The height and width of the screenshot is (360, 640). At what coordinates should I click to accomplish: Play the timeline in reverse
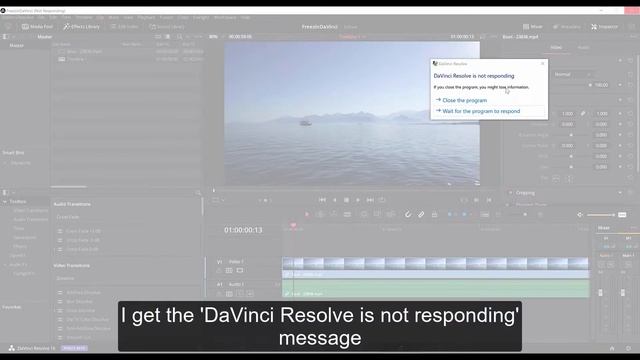335,200
